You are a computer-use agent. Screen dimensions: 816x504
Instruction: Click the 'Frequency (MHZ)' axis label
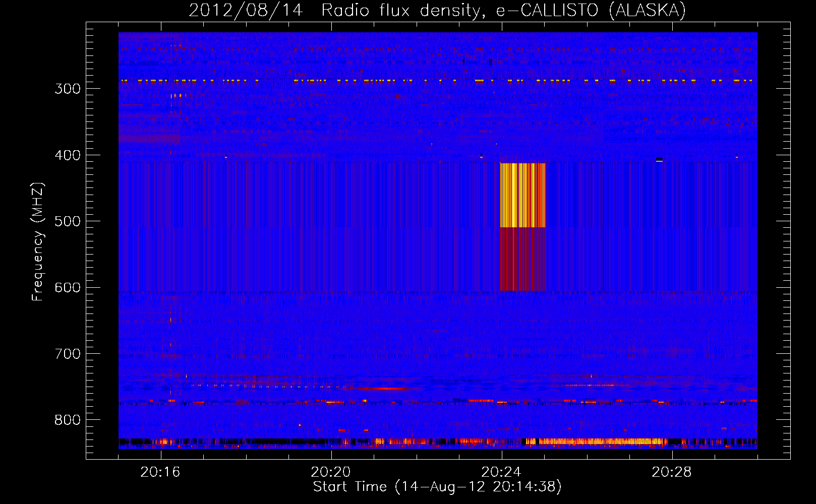click(x=38, y=242)
